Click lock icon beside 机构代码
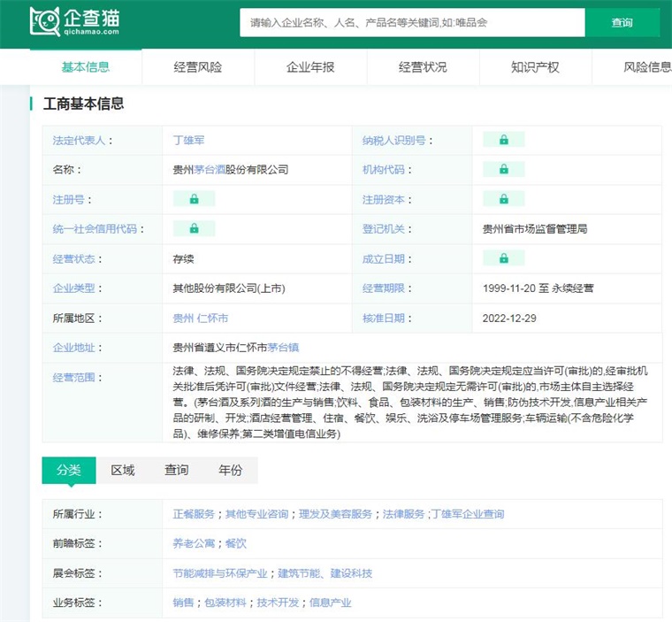Screen dimensions: 672x622 [503, 169]
